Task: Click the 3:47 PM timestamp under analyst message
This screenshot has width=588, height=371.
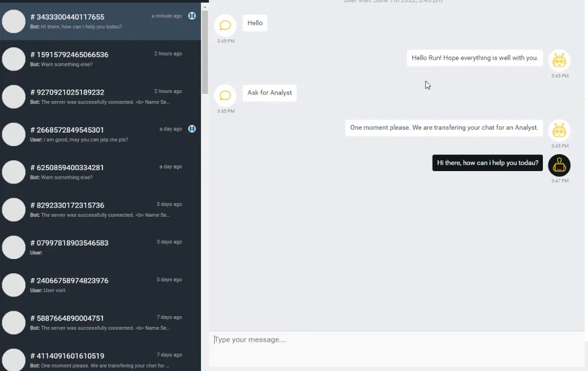Action: pos(560,181)
